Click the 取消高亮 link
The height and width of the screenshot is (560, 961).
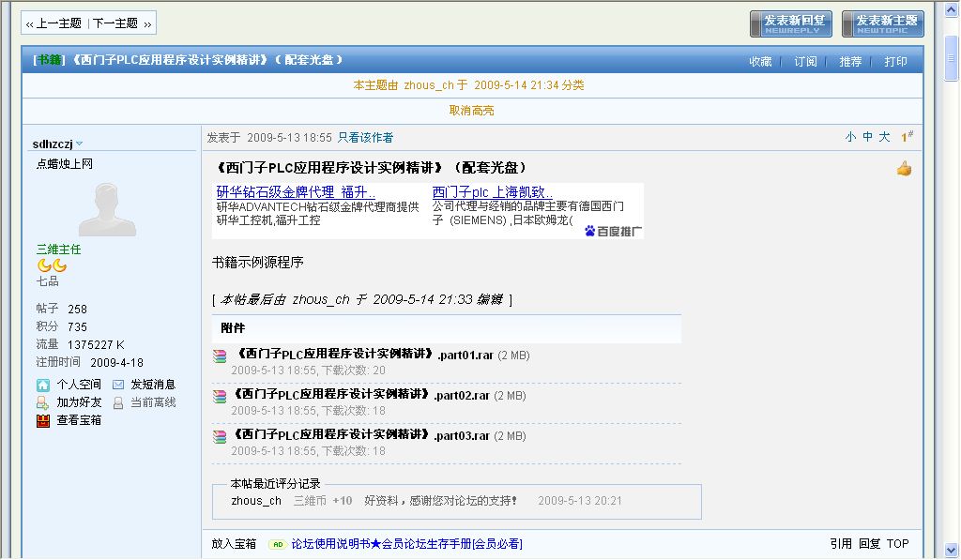point(471,111)
